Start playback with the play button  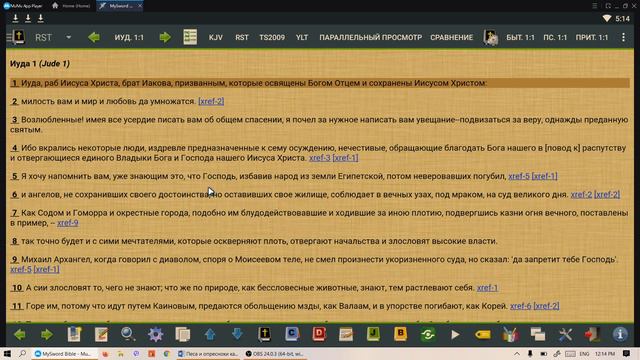tap(455, 334)
